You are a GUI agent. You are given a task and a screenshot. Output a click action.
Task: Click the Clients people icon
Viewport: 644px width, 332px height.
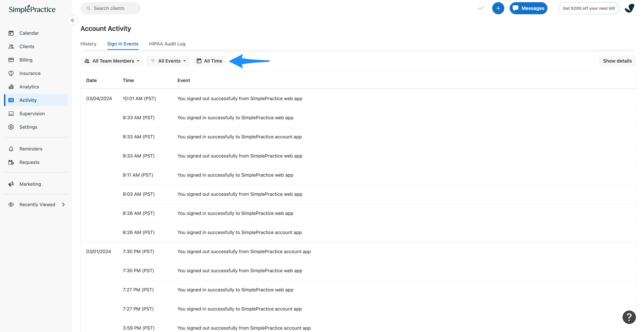point(11,46)
